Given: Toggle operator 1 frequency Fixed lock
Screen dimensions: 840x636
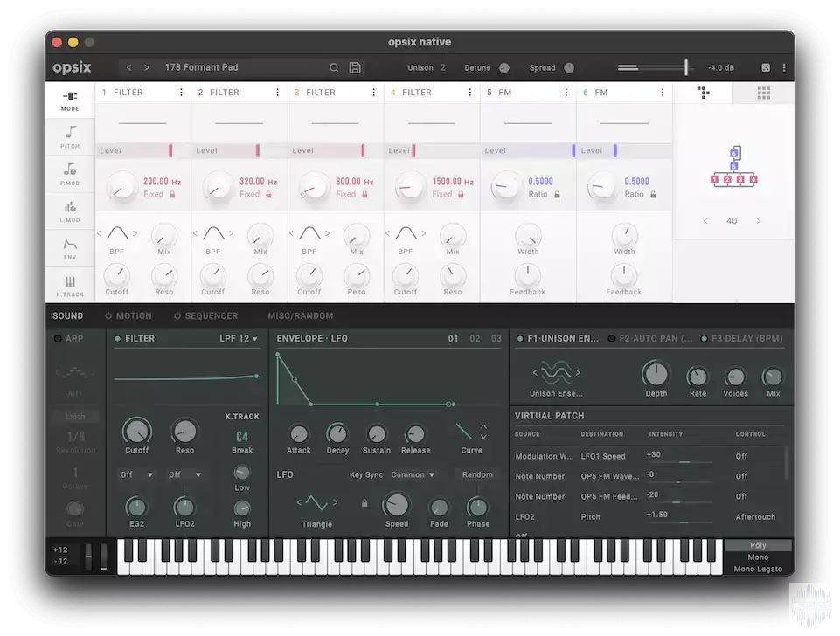Looking at the screenshot, I should point(172,194).
